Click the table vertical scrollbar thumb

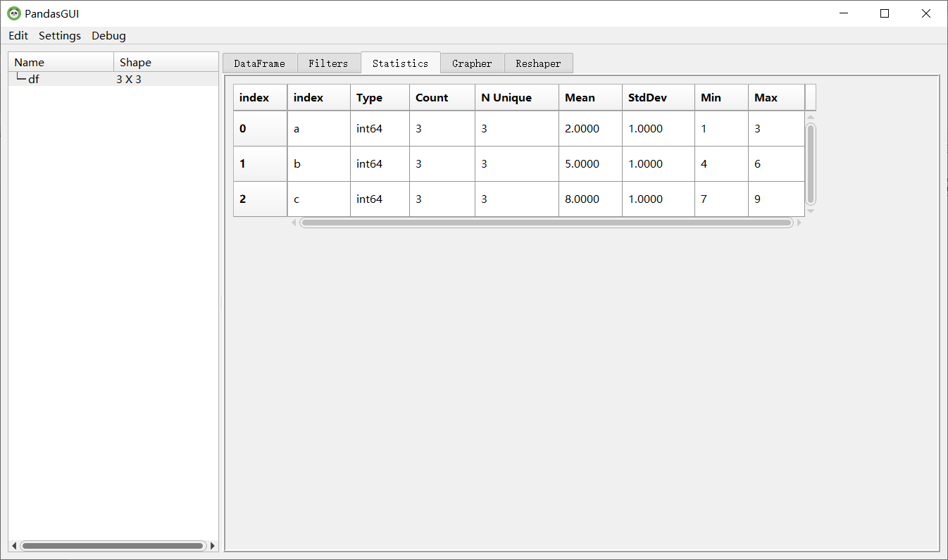[811, 164]
